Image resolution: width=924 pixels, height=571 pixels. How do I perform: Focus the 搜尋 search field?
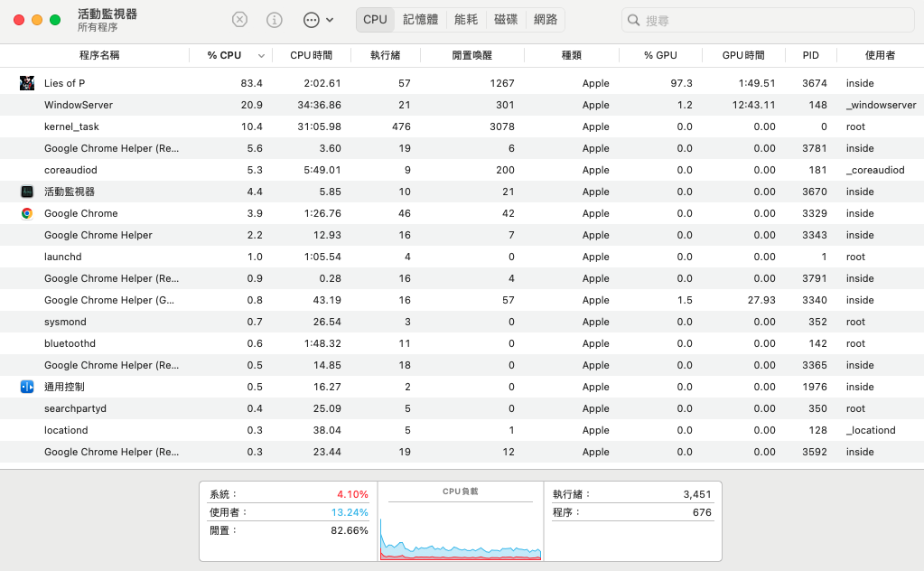tap(768, 21)
